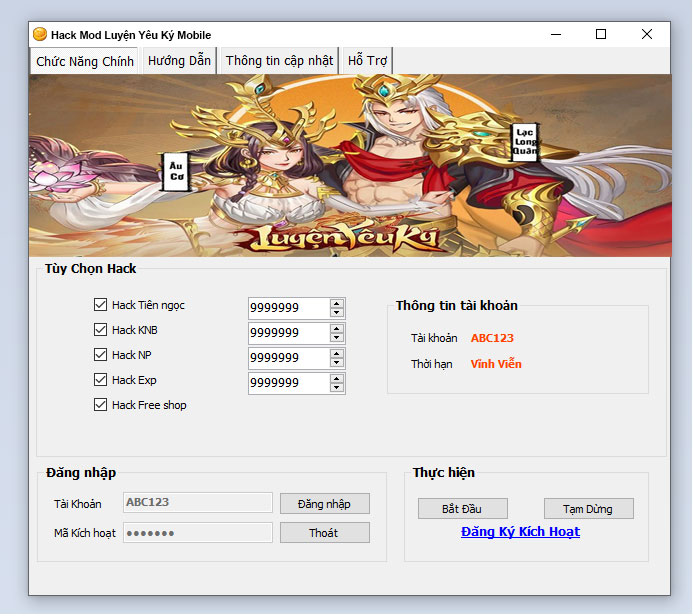Open the Hướng Dẫn tab
693x616 pixels.
pyautogui.click(x=179, y=60)
